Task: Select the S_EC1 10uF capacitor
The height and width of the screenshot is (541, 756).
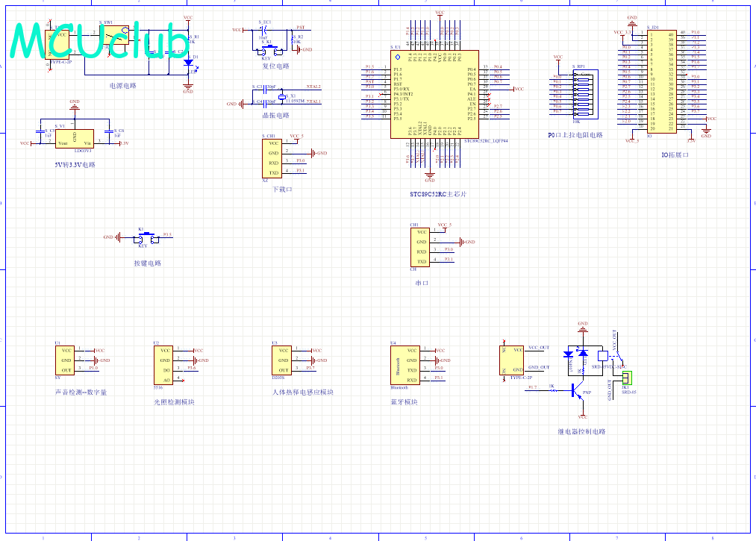Action: coord(263,30)
